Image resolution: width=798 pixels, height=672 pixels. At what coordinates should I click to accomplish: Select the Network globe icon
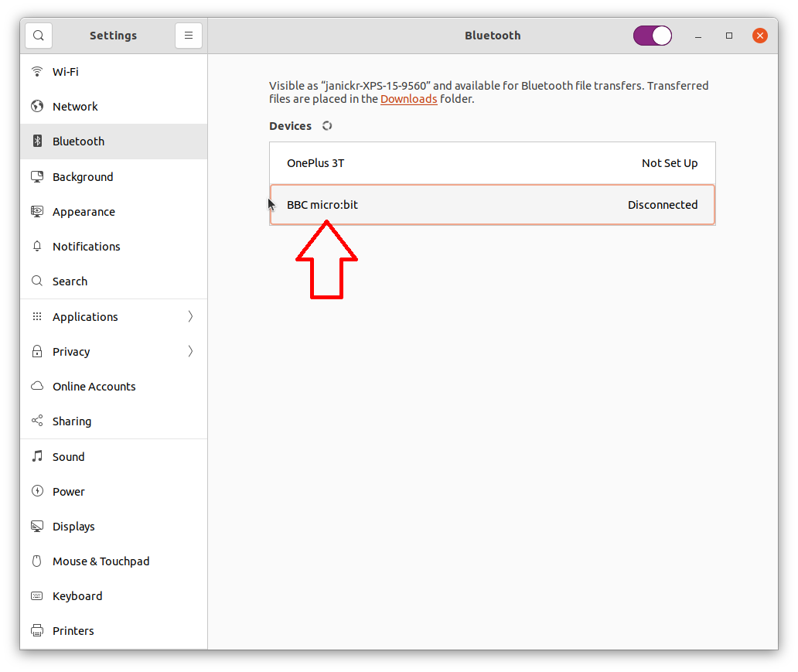pos(37,106)
